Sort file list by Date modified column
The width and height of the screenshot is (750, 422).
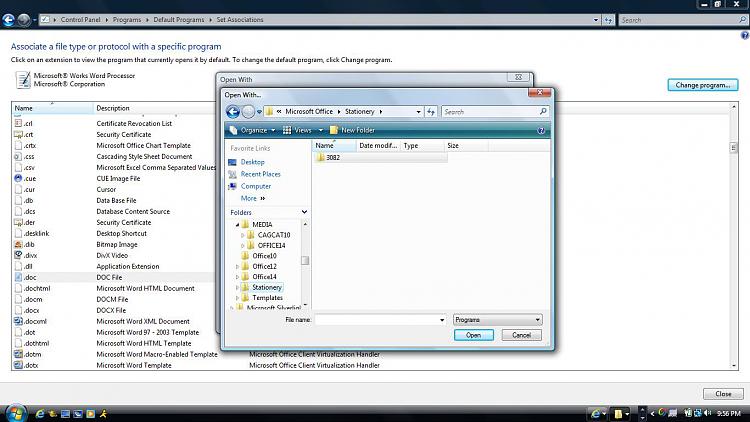(x=378, y=145)
